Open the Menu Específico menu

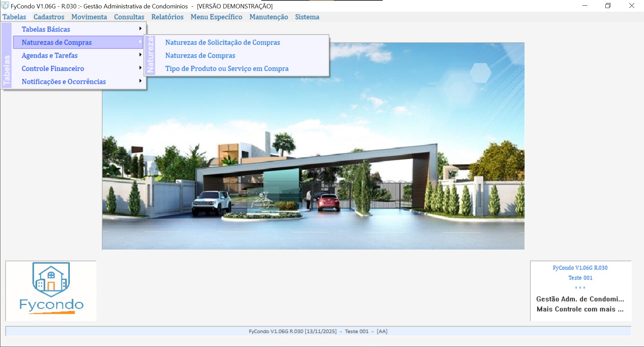click(216, 17)
